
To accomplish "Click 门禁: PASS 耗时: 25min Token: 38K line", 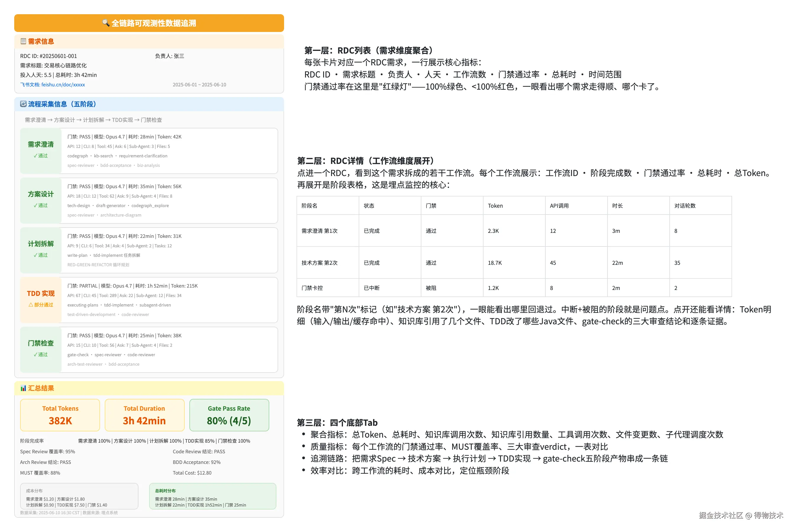I will click(124, 336).
